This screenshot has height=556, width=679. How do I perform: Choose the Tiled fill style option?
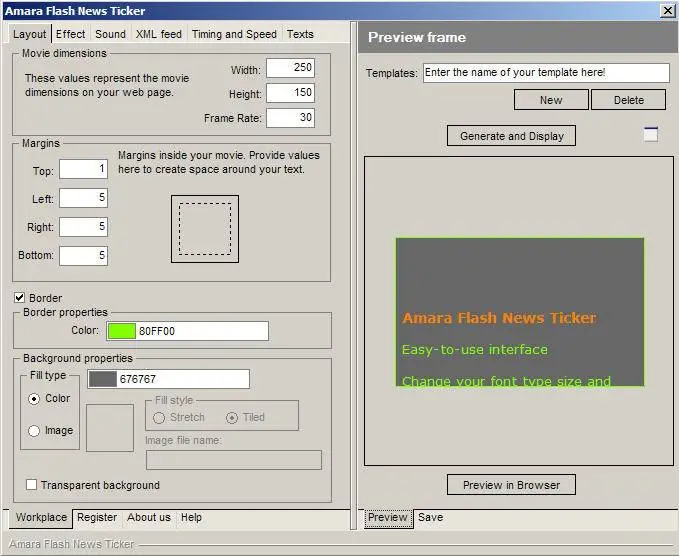pos(232,417)
